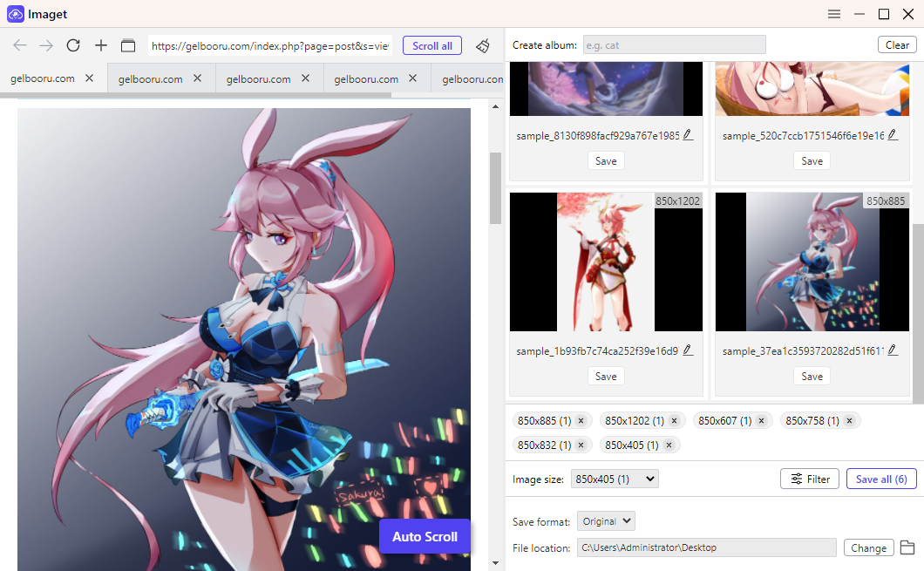Change the file save location
Screen dimensions: 924x571
click(868, 548)
